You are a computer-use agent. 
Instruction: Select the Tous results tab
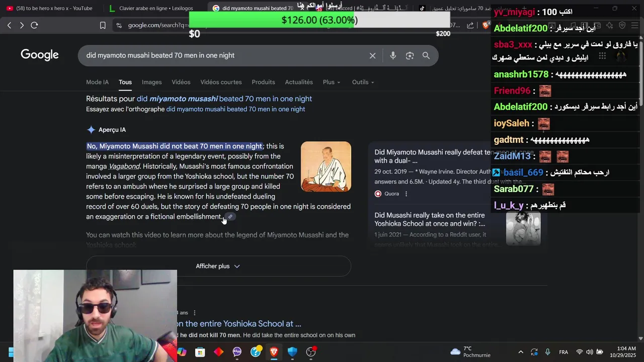(125, 82)
